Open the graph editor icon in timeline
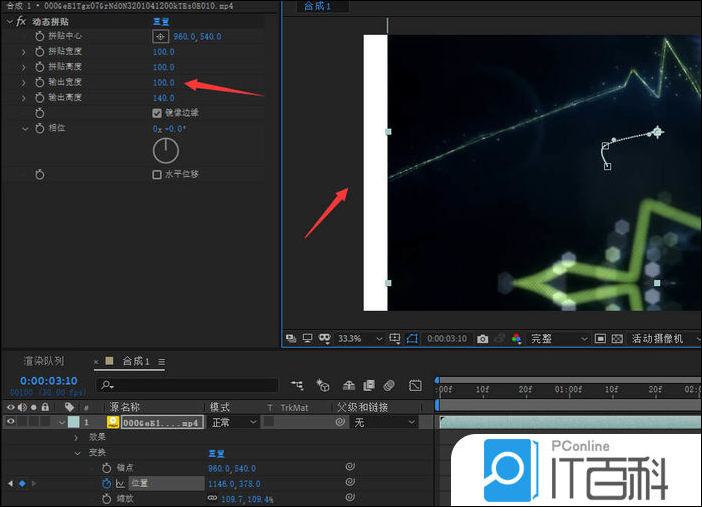702x507 pixels. pyautogui.click(x=415, y=385)
